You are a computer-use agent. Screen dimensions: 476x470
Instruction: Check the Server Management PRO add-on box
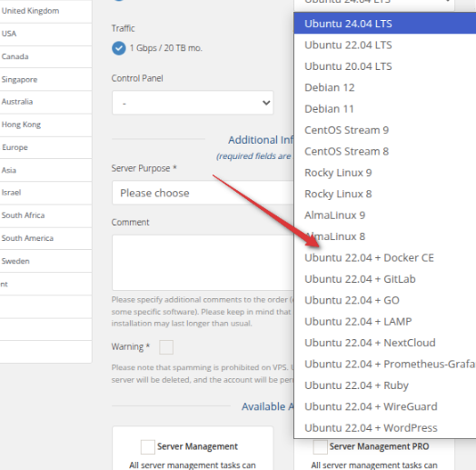(x=320, y=447)
